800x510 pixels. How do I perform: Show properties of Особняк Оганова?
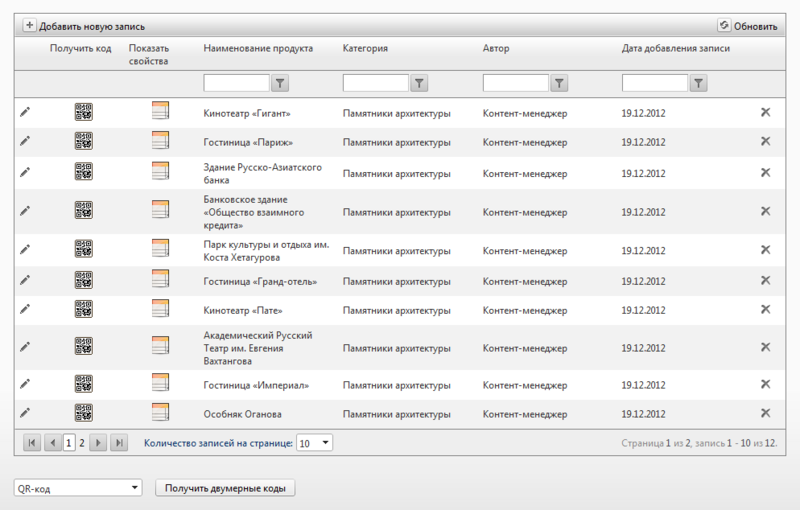(160, 412)
